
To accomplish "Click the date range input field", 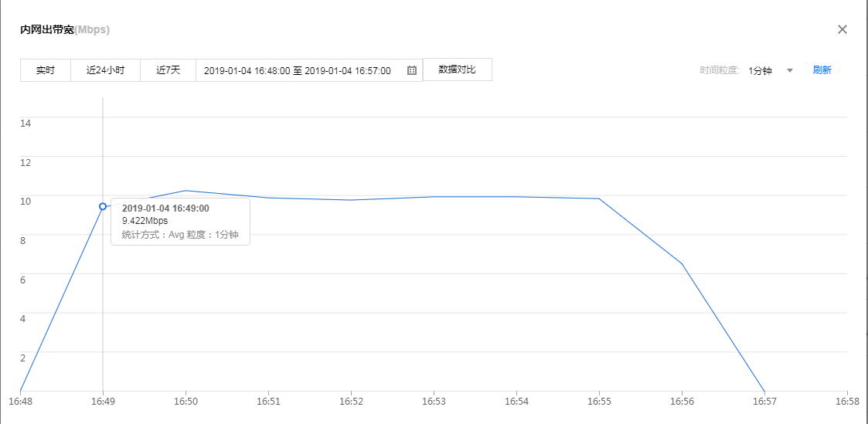I will coord(298,70).
